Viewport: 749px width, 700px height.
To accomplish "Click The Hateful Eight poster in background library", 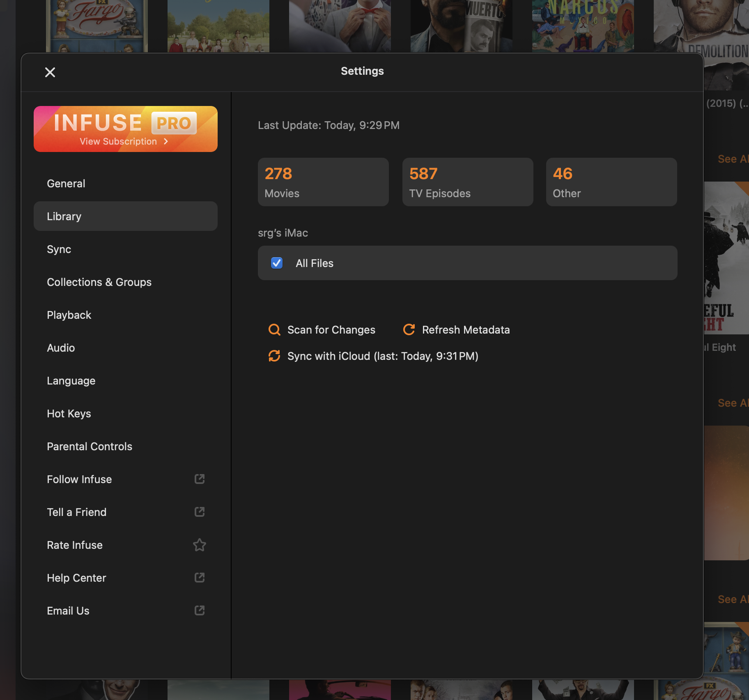I will click(x=726, y=258).
